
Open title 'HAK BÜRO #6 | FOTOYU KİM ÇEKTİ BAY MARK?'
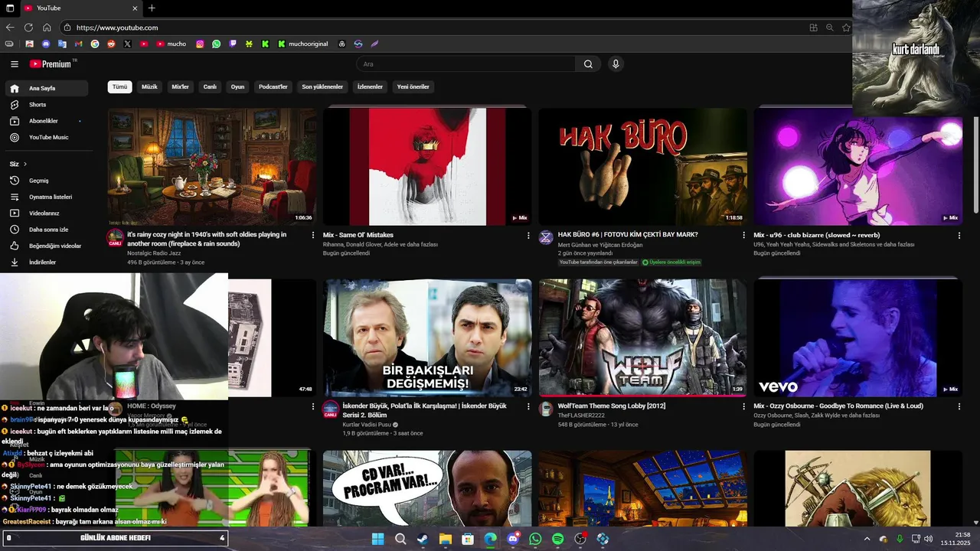point(628,235)
